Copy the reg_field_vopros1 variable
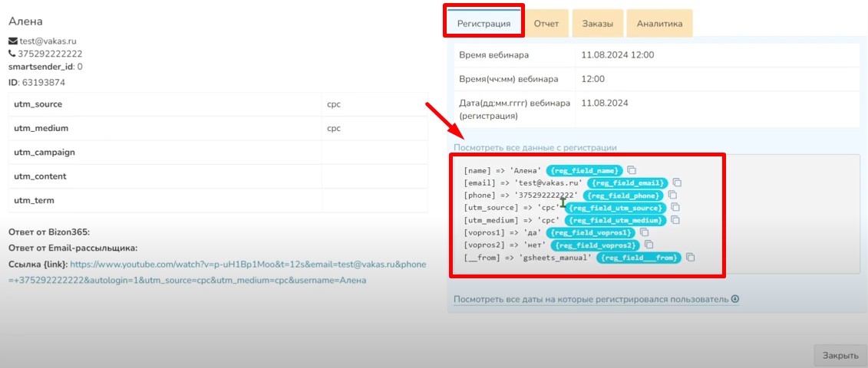 pos(644,232)
